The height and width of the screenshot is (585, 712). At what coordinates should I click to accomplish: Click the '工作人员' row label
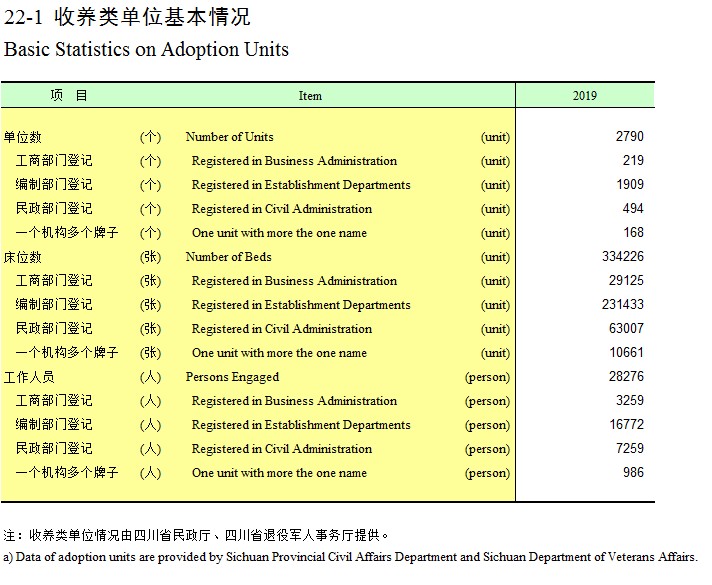[x=29, y=377]
